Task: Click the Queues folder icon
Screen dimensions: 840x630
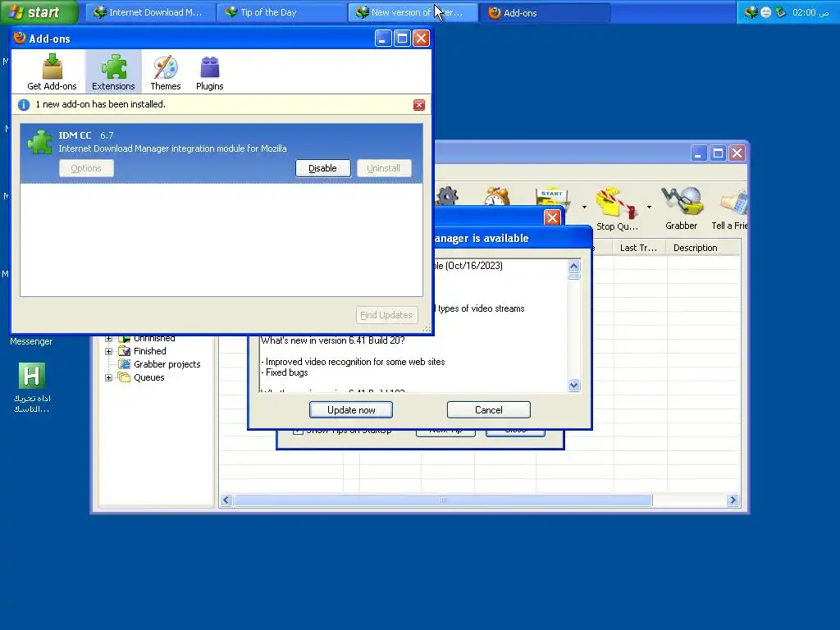Action: 125,377
